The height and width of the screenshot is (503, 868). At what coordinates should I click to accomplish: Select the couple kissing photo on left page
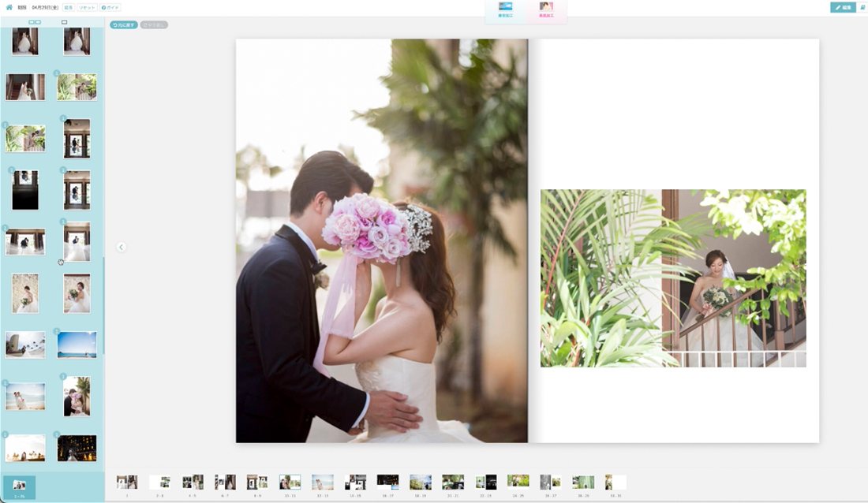pyautogui.click(x=381, y=240)
